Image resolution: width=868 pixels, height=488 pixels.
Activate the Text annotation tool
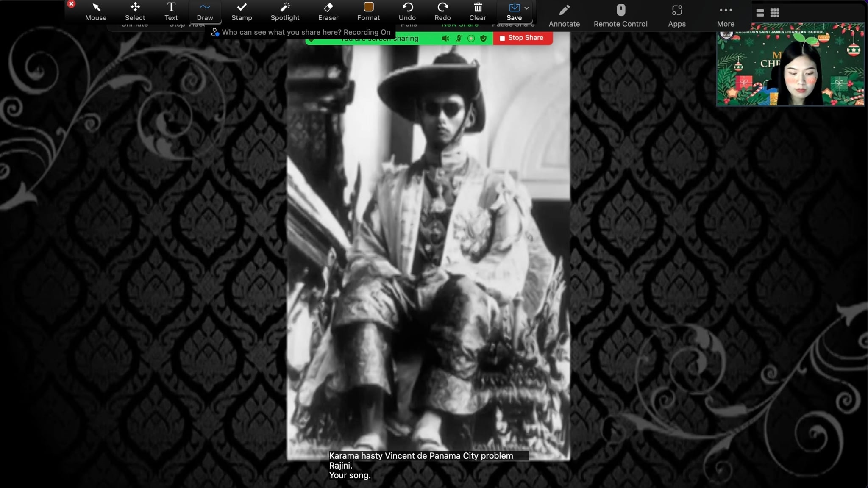click(171, 11)
